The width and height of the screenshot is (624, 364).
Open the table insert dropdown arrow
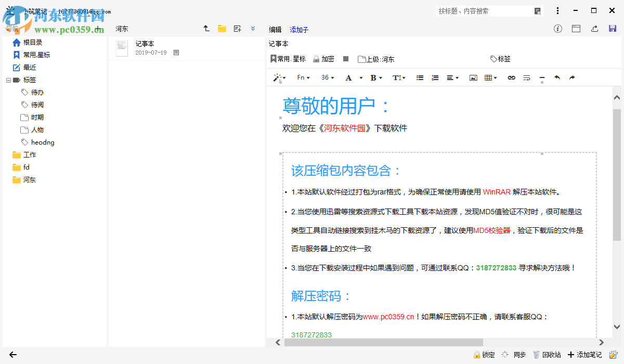pos(495,77)
